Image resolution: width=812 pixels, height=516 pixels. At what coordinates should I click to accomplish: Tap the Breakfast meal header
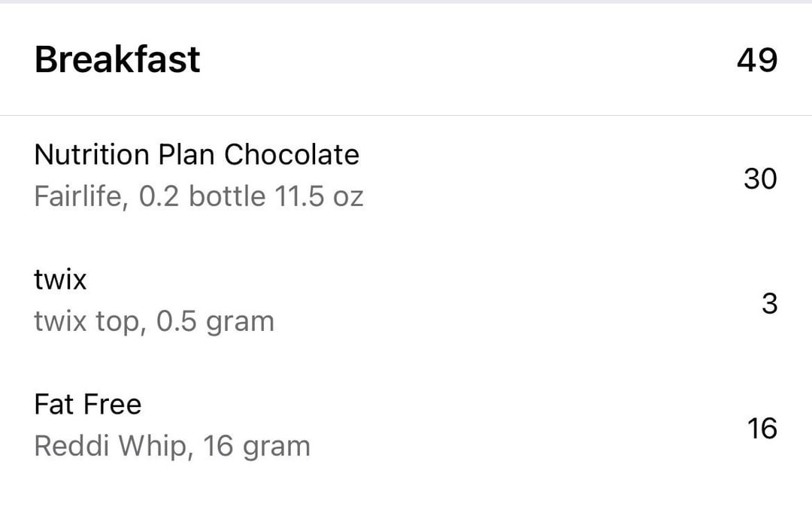point(117,59)
